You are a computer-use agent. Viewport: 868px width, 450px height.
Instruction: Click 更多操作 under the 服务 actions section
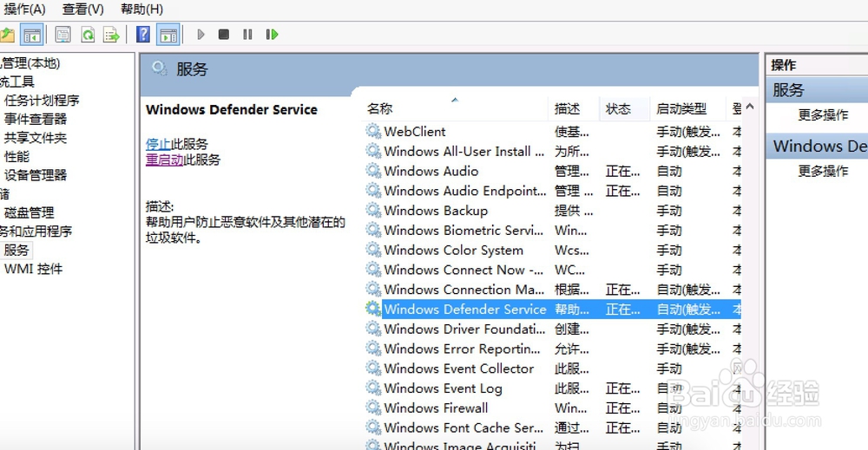(x=823, y=115)
